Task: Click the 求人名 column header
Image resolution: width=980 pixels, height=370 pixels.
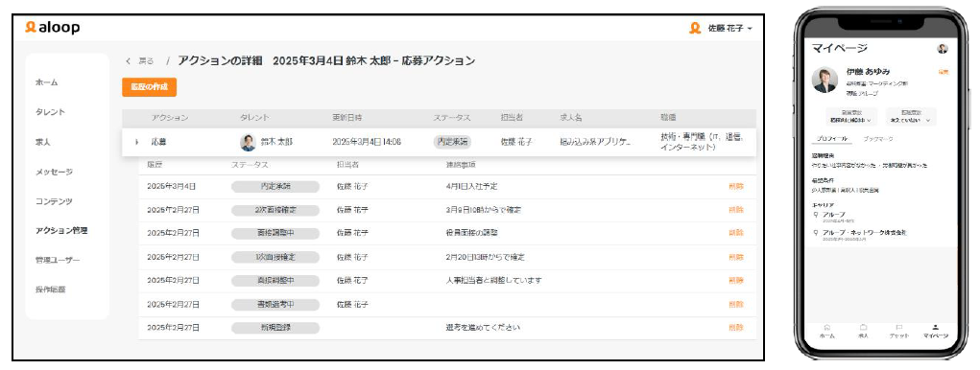Action: click(570, 117)
